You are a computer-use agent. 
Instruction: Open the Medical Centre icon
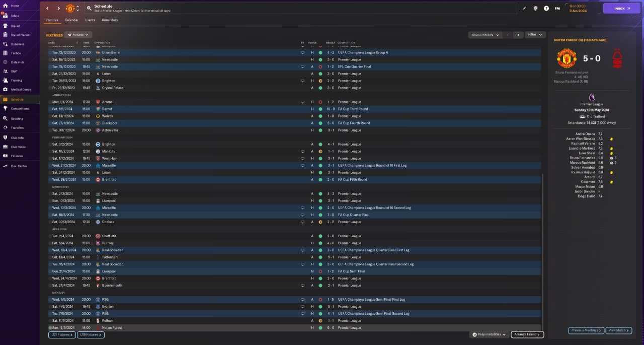pyautogui.click(x=5, y=89)
